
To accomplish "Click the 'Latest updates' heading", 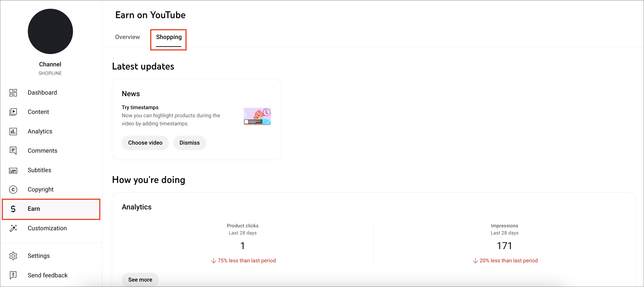I will click(143, 66).
